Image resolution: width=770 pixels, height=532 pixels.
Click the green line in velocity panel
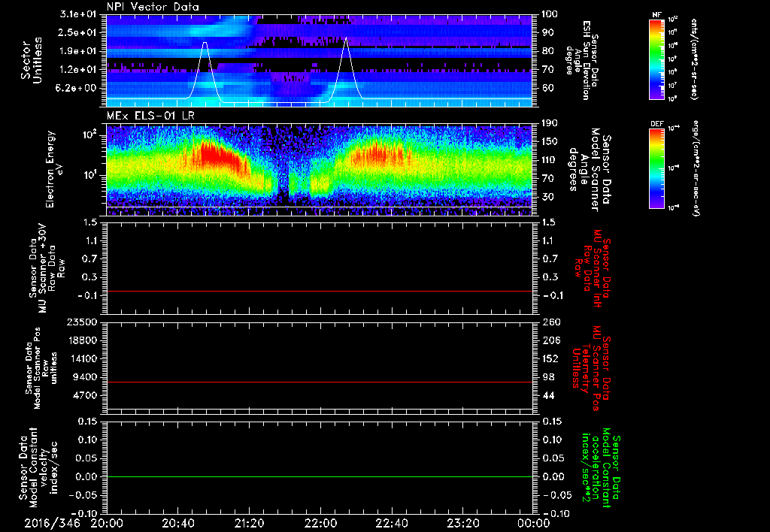(x=319, y=476)
